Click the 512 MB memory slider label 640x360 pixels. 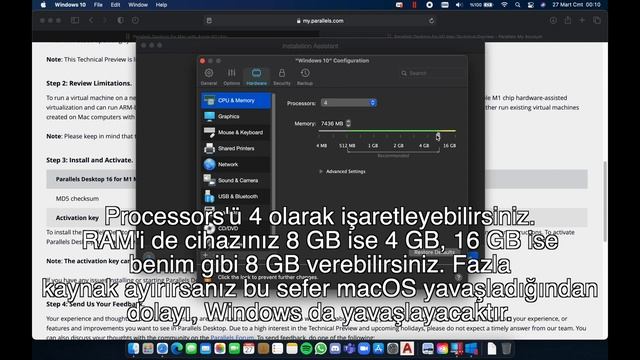pyautogui.click(x=347, y=146)
